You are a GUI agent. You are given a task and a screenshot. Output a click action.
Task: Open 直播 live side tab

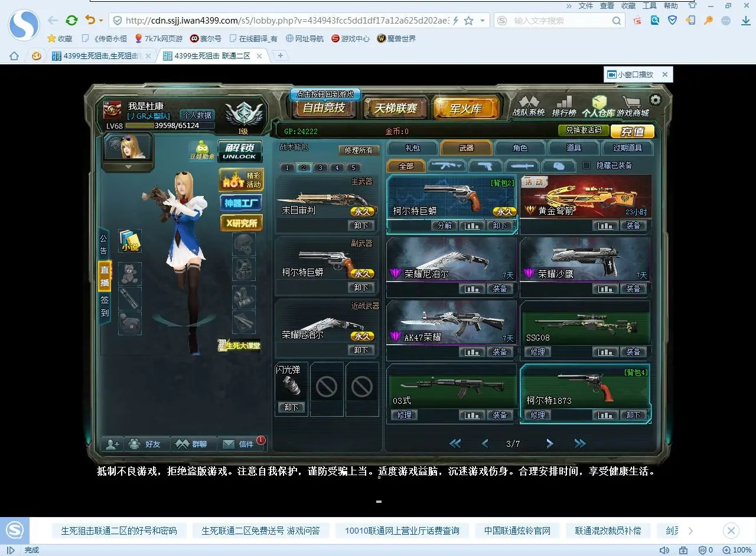coord(105,276)
